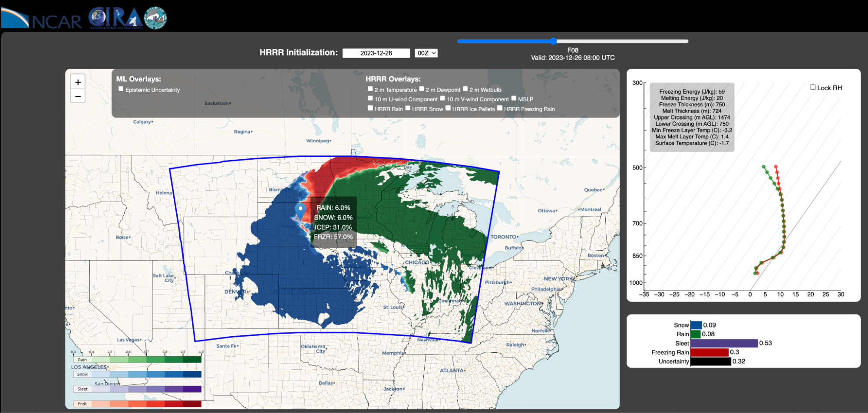Click the FrzR red color legend
This screenshot has width=868, height=413.
tap(137, 404)
